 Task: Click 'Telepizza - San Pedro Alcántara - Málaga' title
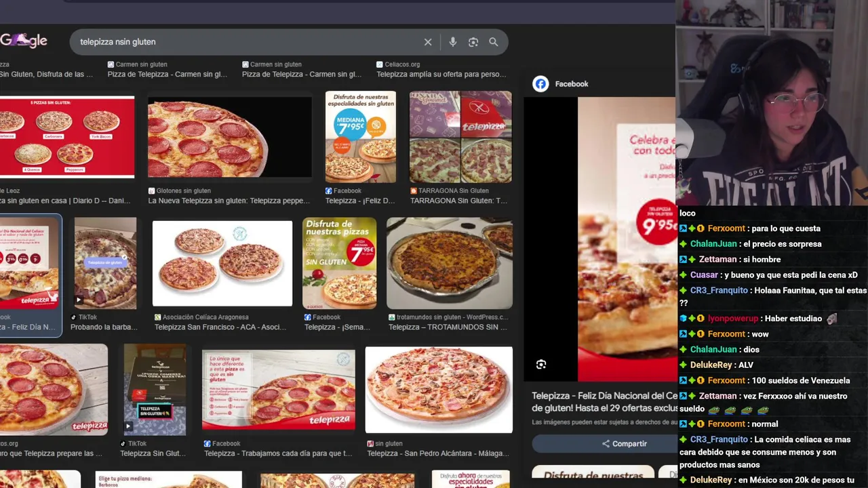[438, 453]
